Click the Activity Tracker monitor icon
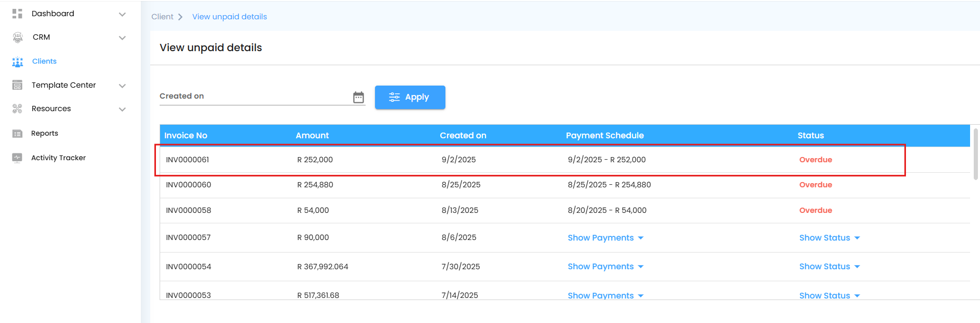Screen dimensions: 980x323 tap(17, 158)
